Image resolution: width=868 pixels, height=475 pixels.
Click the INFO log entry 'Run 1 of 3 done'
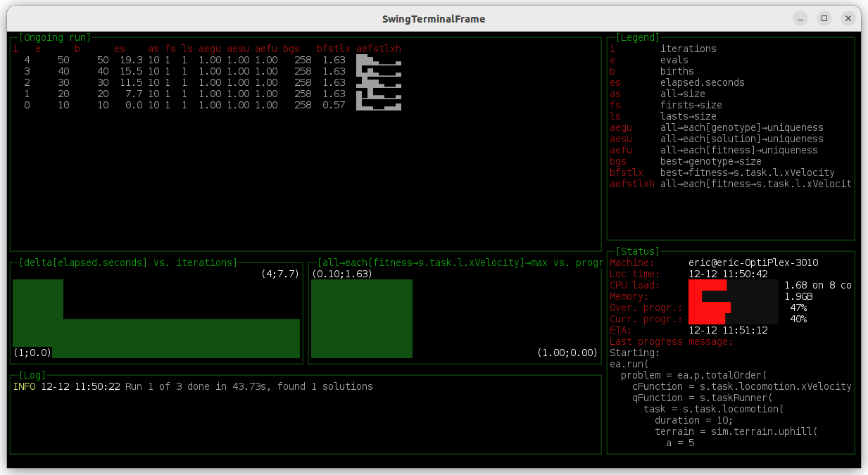tap(193, 386)
